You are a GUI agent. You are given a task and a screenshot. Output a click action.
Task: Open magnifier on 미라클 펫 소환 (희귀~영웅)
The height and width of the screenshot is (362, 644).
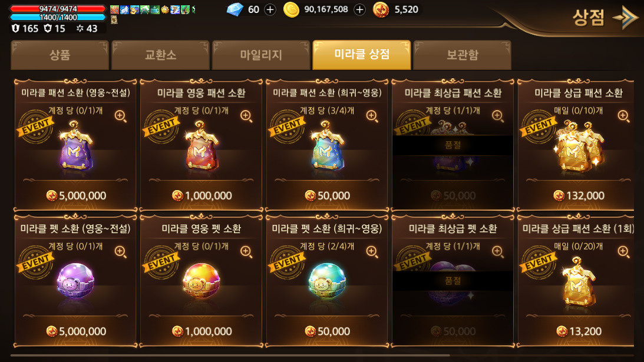pos(372,251)
